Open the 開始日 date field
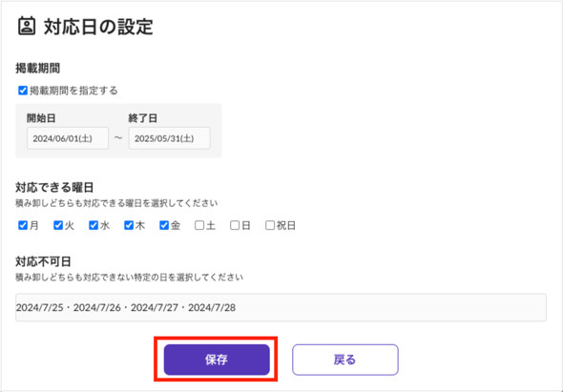 click(68, 138)
